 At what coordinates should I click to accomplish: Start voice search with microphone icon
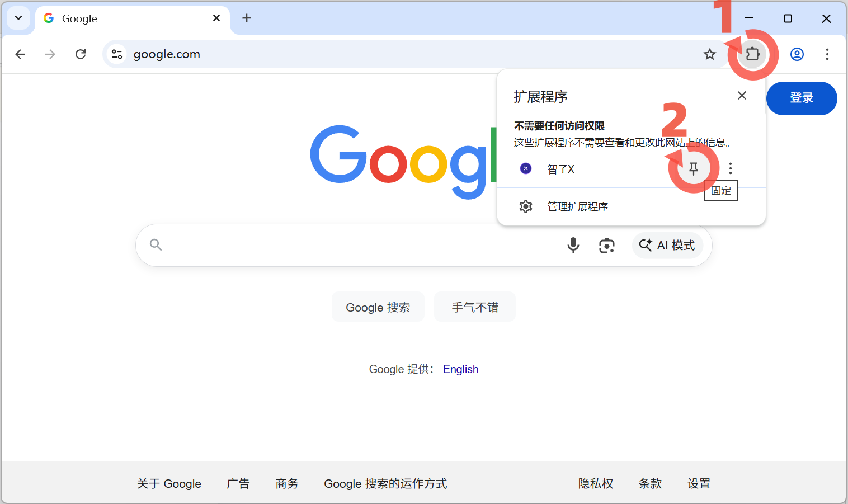573,245
